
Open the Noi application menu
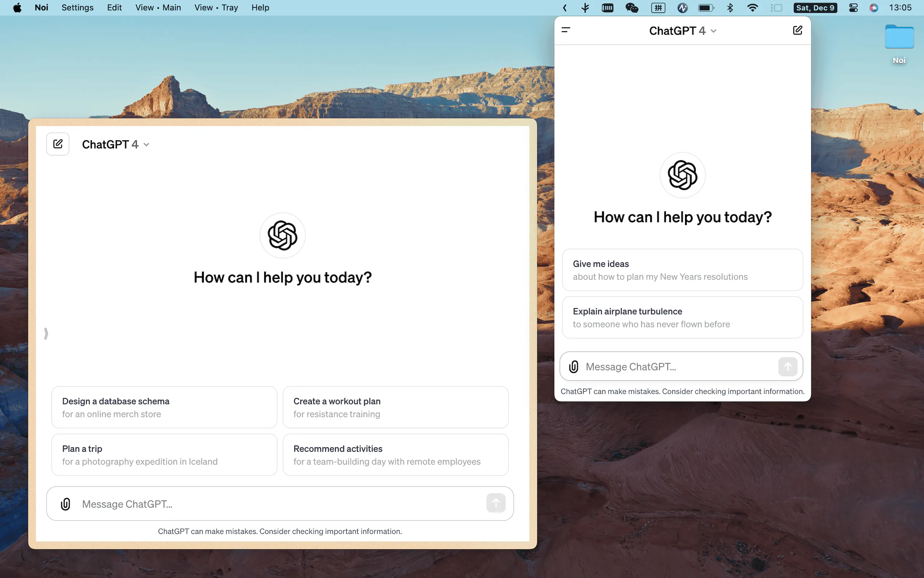tap(41, 8)
